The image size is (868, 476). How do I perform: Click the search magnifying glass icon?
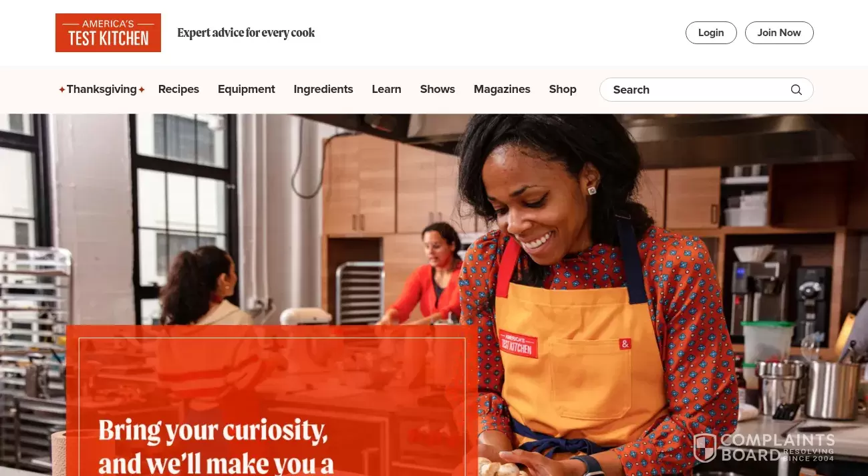click(x=796, y=90)
